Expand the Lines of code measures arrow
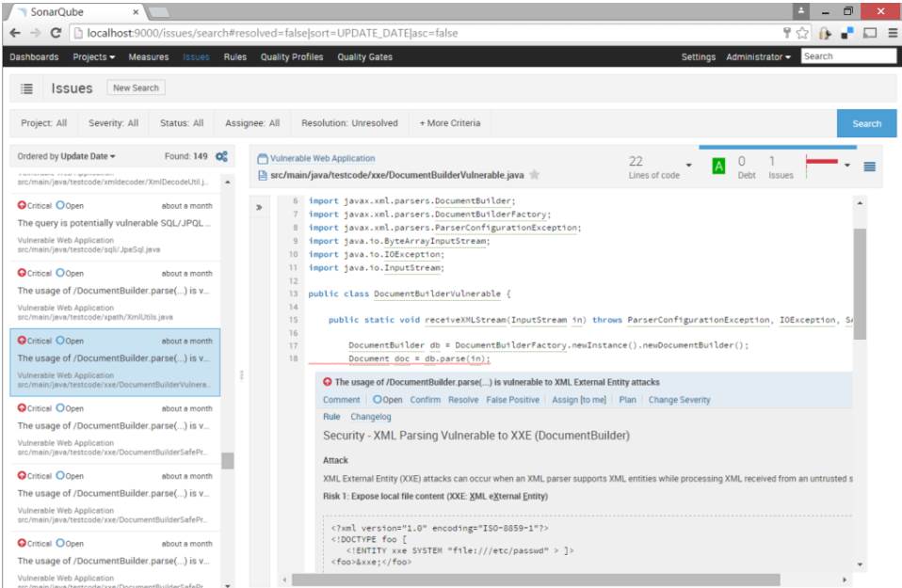Viewport: 902px width, 588px height. point(688,166)
